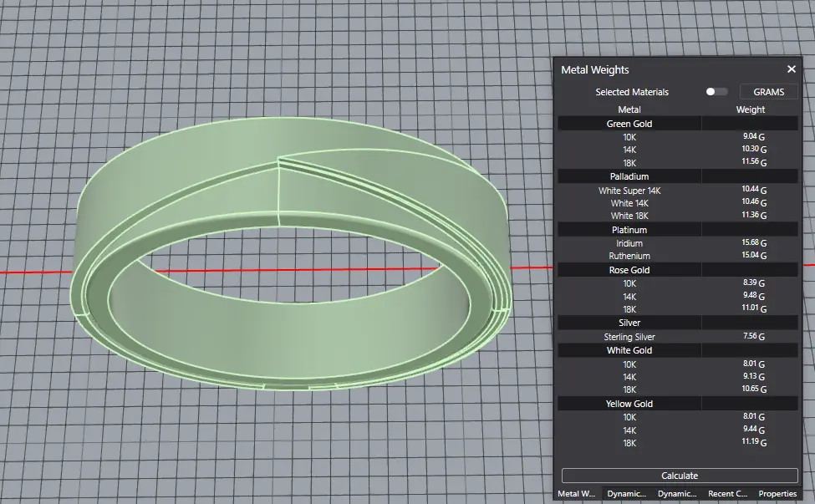Open the Recent C... tab
Viewport: 815px width, 504px height.
pos(727,494)
